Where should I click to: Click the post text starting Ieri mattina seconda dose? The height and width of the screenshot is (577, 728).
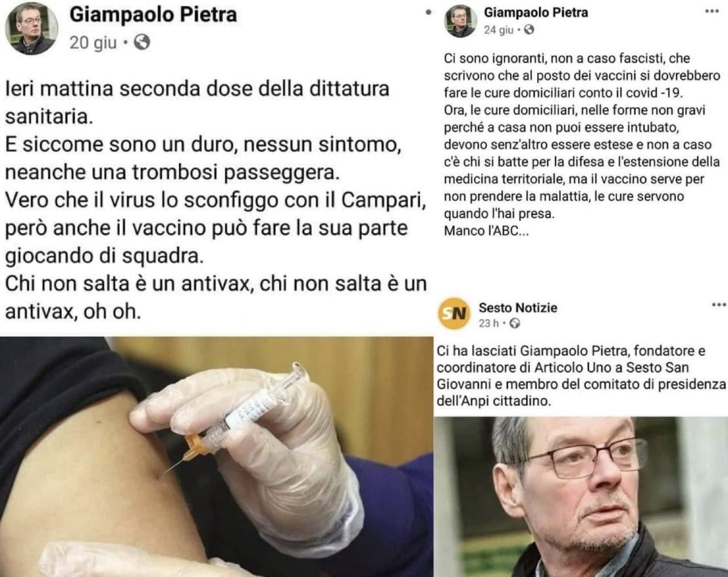pos(216,200)
